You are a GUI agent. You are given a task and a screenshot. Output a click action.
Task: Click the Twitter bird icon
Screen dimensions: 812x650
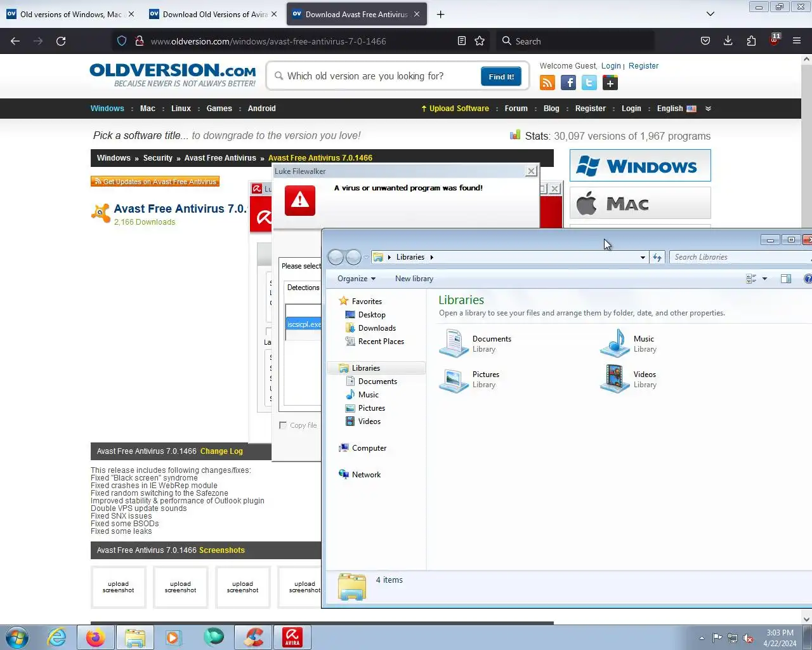589,83
